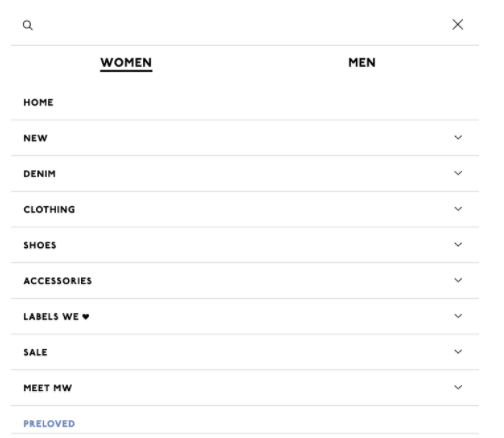Screen dimensions: 504x438
Task: Expand the LABELS WE ♥ chevron
Action: pyautogui.click(x=458, y=316)
